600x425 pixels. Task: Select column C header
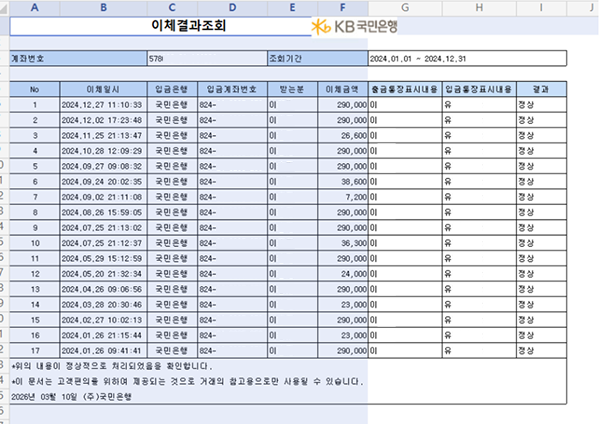[x=172, y=8]
